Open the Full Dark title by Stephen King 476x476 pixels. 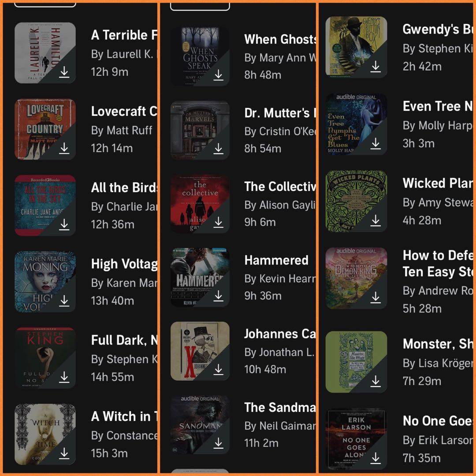coord(124,340)
